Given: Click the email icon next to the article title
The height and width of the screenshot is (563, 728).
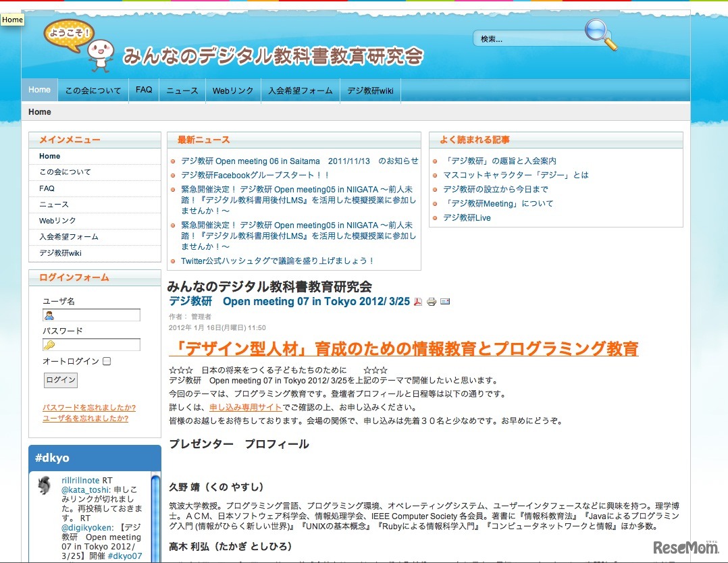Looking at the screenshot, I should (444, 301).
